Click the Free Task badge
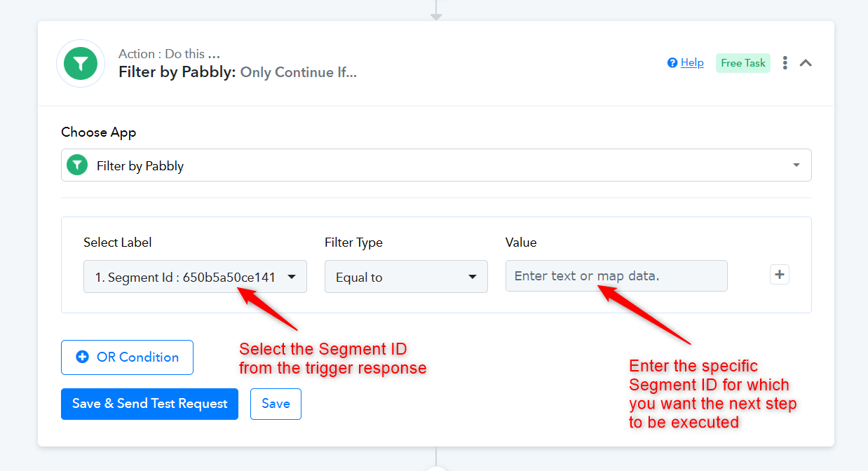 [x=743, y=63]
